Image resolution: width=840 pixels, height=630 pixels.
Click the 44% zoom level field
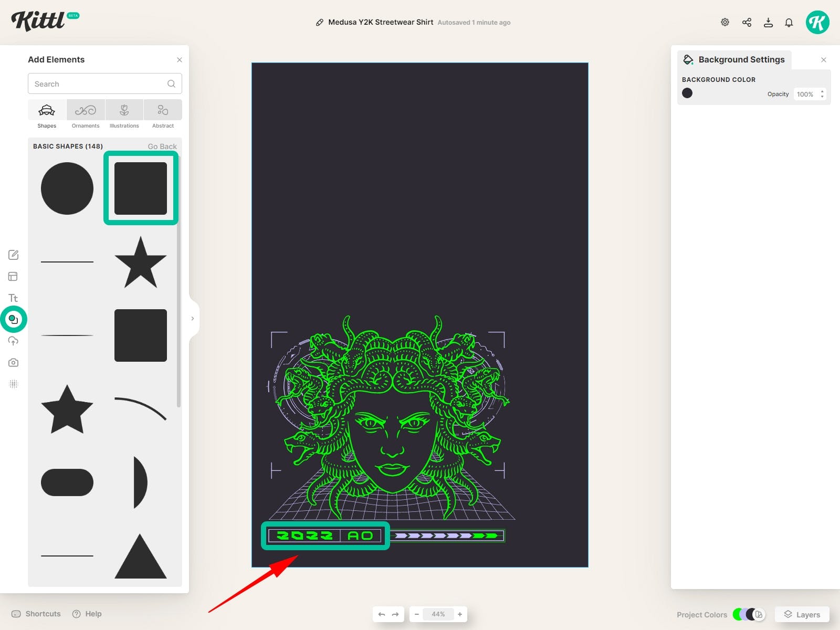tap(438, 614)
